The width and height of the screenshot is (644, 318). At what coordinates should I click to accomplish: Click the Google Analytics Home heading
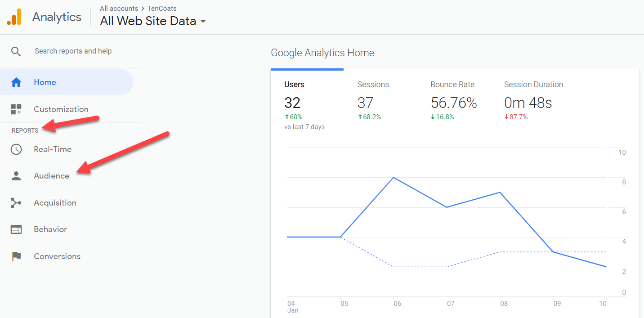[x=322, y=53]
